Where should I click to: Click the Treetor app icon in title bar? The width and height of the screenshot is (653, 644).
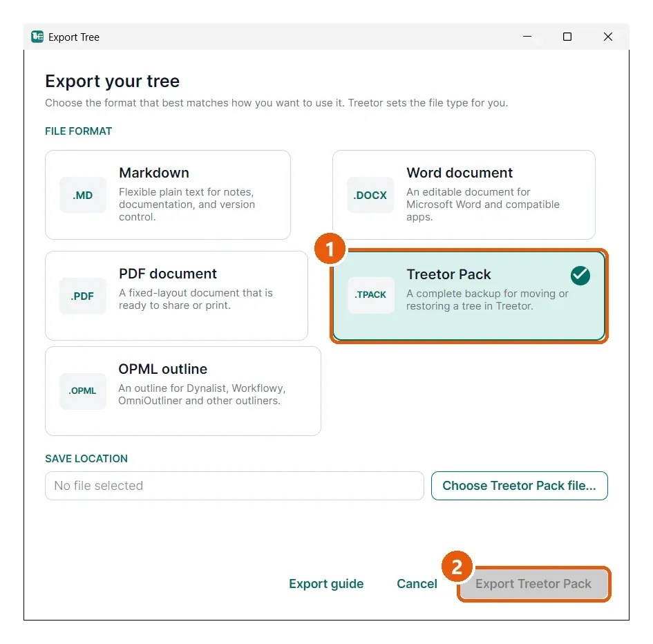(x=37, y=37)
